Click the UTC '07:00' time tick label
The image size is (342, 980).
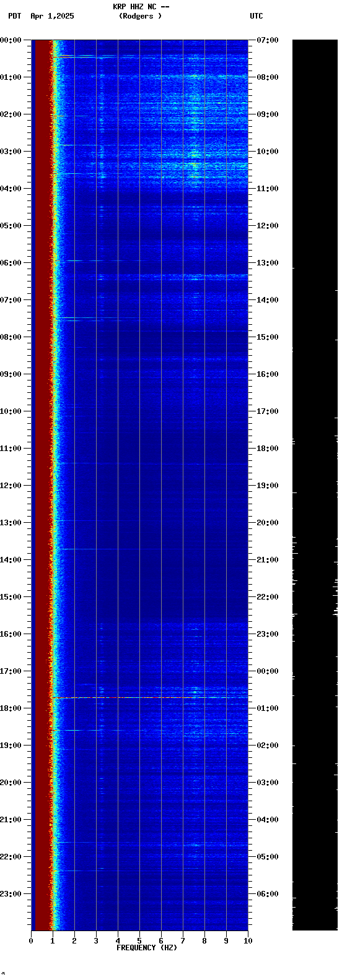268,40
